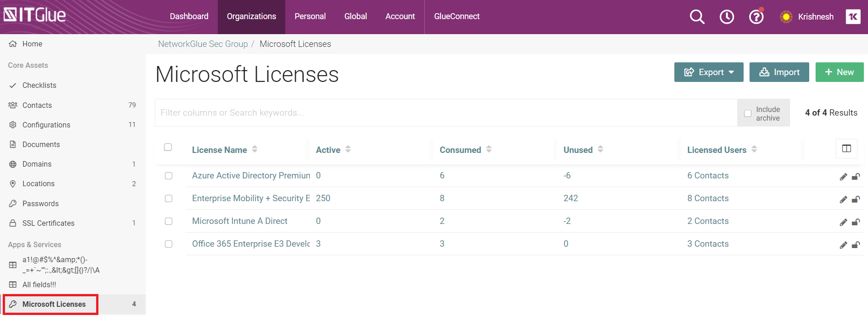Open the Personal tab

[x=310, y=16]
